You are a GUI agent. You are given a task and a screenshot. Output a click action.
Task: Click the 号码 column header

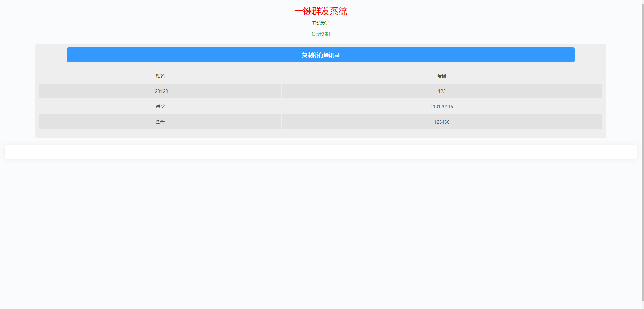pos(442,76)
